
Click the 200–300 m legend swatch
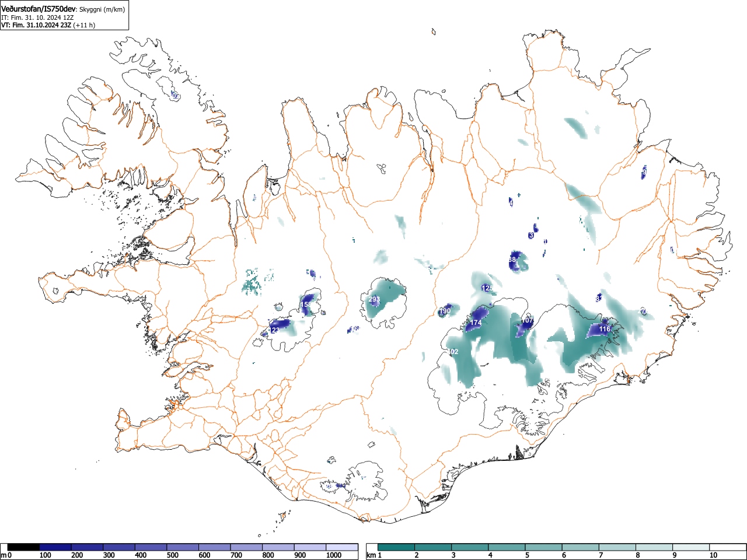[88, 547]
